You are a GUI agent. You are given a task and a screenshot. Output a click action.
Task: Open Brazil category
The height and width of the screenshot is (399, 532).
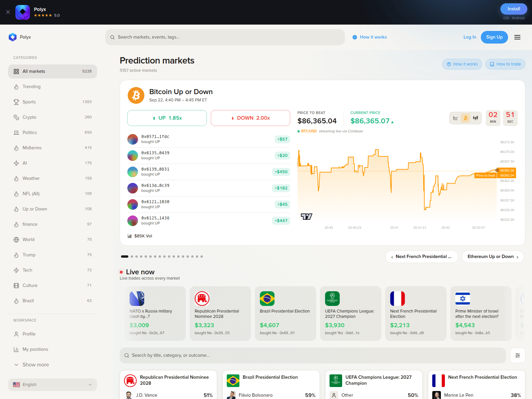click(x=53, y=301)
